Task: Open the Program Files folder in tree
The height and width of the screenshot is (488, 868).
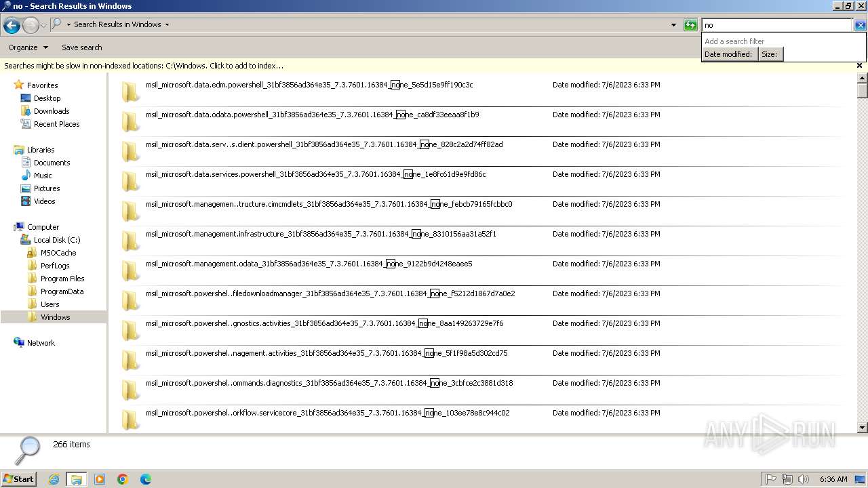Action: pos(62,279)
